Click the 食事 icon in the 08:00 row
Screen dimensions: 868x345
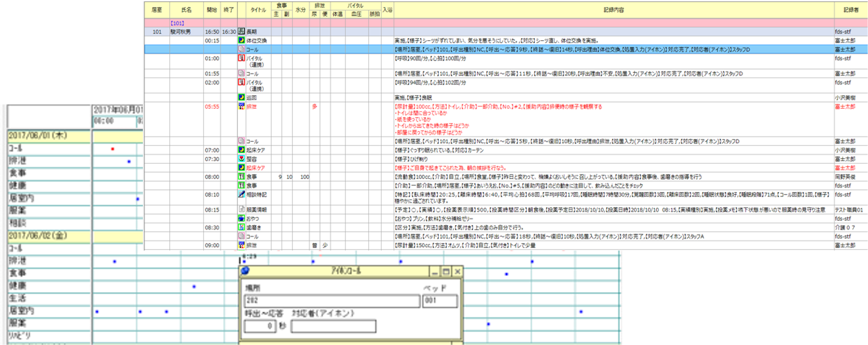click(x=241, y=176)
